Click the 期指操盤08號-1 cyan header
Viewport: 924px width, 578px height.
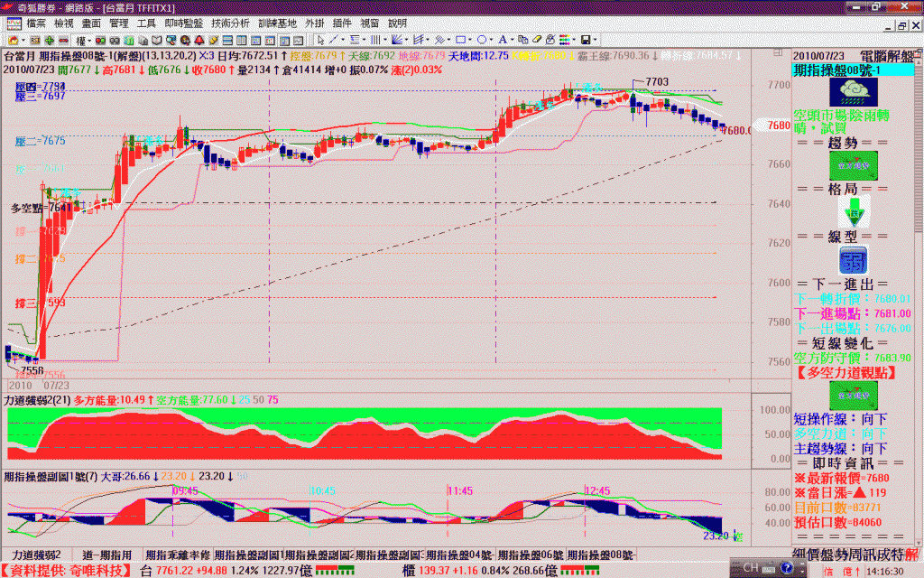(854, 70)
